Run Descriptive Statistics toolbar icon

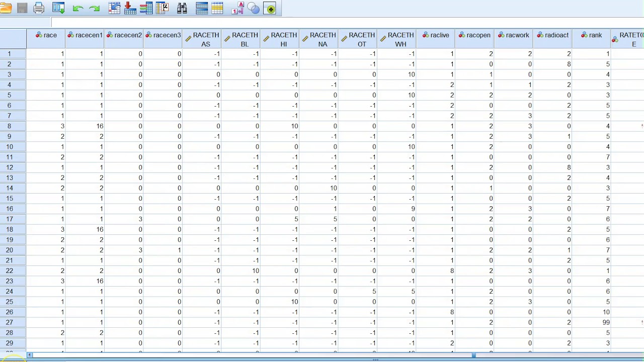[x=162, y=8]
